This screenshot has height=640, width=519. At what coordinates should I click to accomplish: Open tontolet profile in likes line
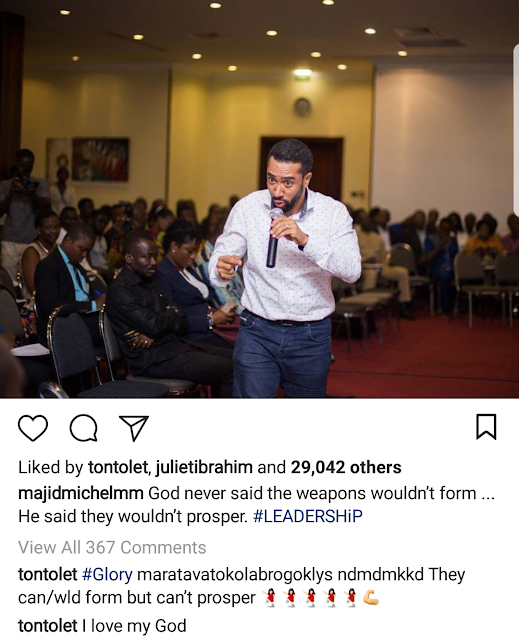[x=118, y=467]
